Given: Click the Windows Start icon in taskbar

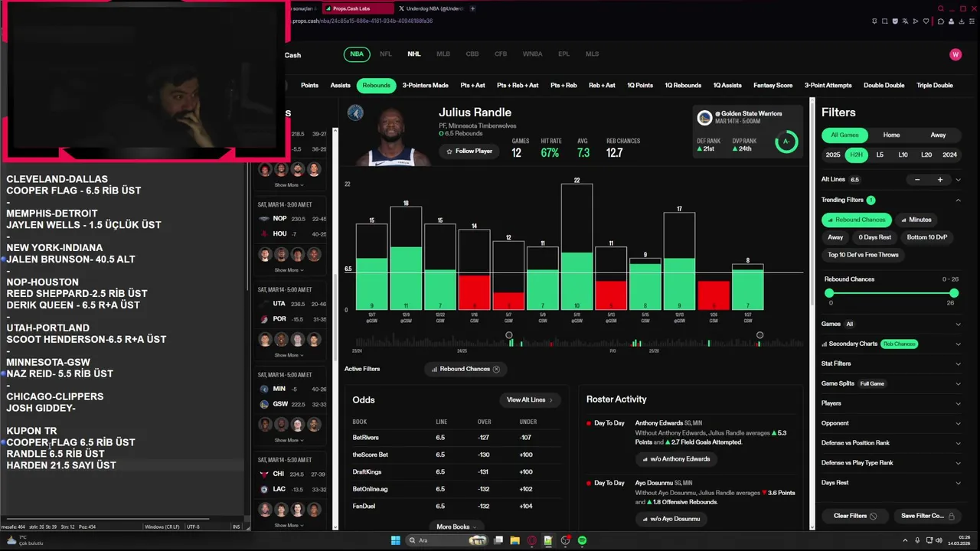Looking at the screenshot, I should [396, 540].
